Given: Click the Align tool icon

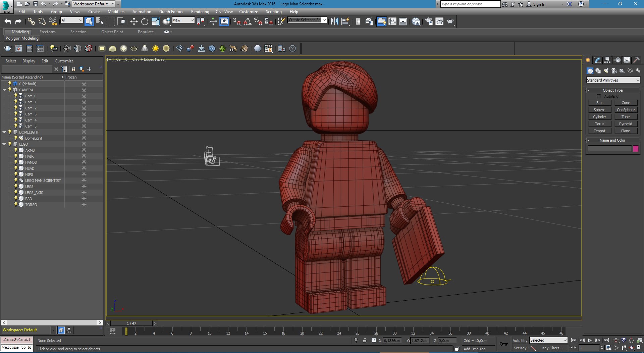Looking at the screenshot, I should coord(345,21).
